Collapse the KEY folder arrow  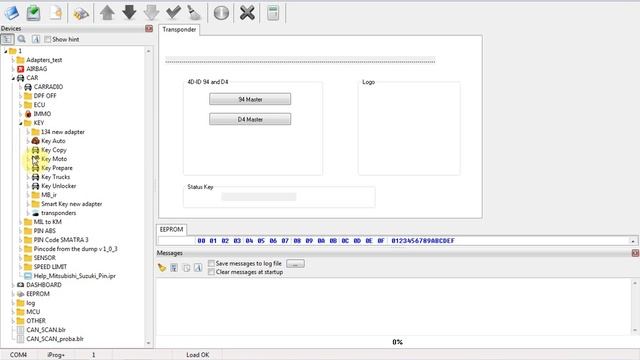click(x=20, y=123)
